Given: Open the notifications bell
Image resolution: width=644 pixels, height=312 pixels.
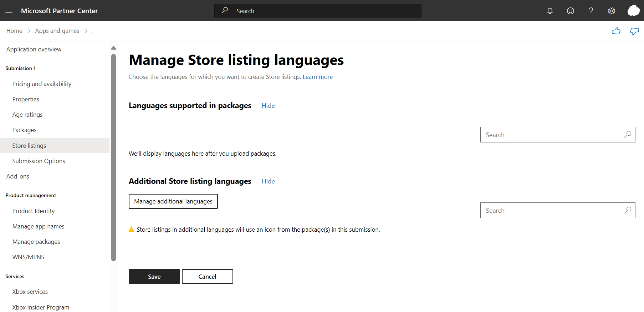Looking at the screenshot, I should [550, 11].
